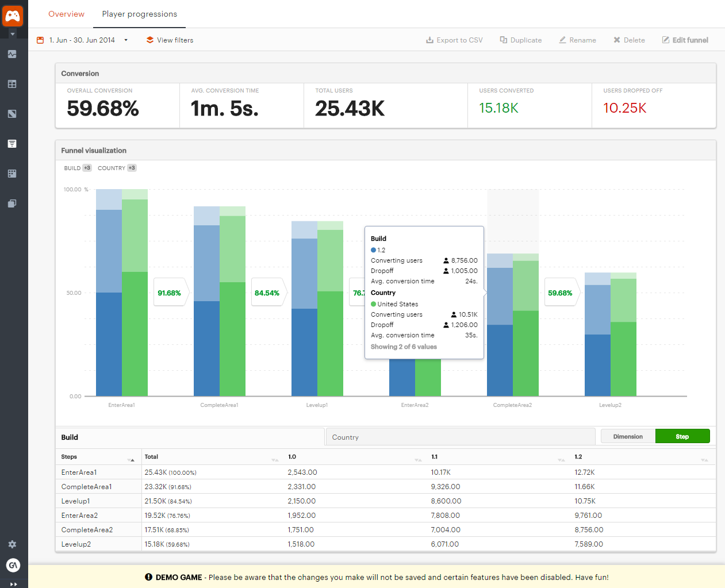Viewport: 725px width, 588px height.
Task: Open the settings gear at sidebar bottom
Action: [x=12, y=544]
